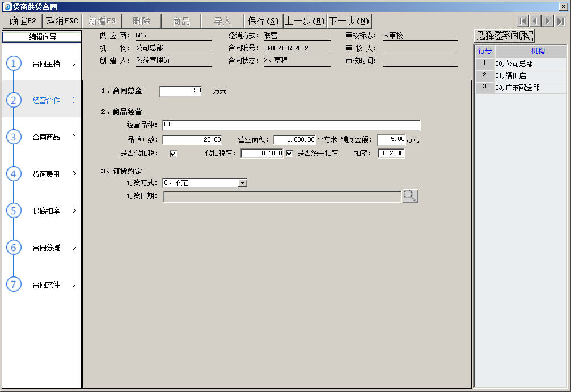This screenshot has width=571, height=392.
Task: Click the 下一步(N) button
Action: click(x=349, y=21)
